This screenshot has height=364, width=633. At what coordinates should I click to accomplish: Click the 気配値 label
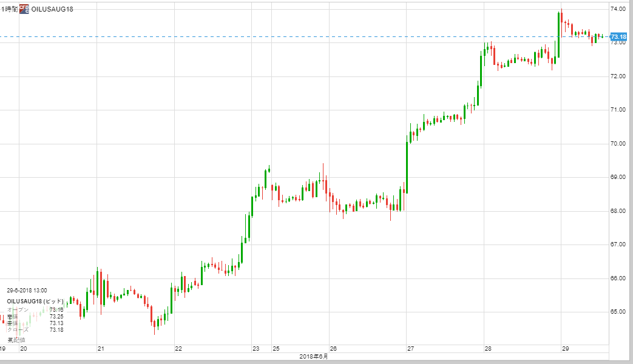tap(16, 340)
